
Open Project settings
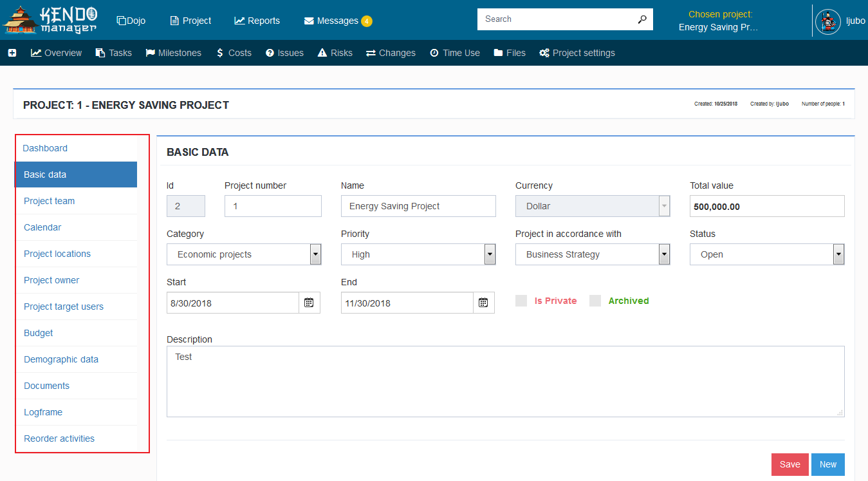(x=577, y=53)
